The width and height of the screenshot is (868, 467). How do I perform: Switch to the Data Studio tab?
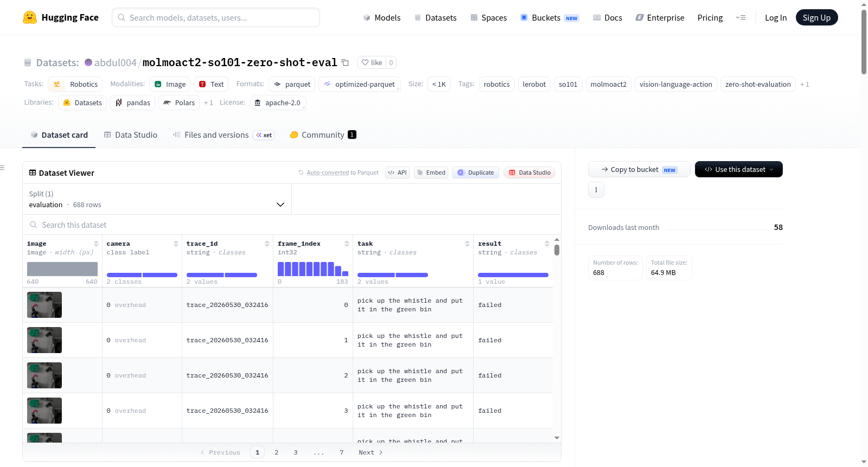pyautogui.click(x=131, y=135)
